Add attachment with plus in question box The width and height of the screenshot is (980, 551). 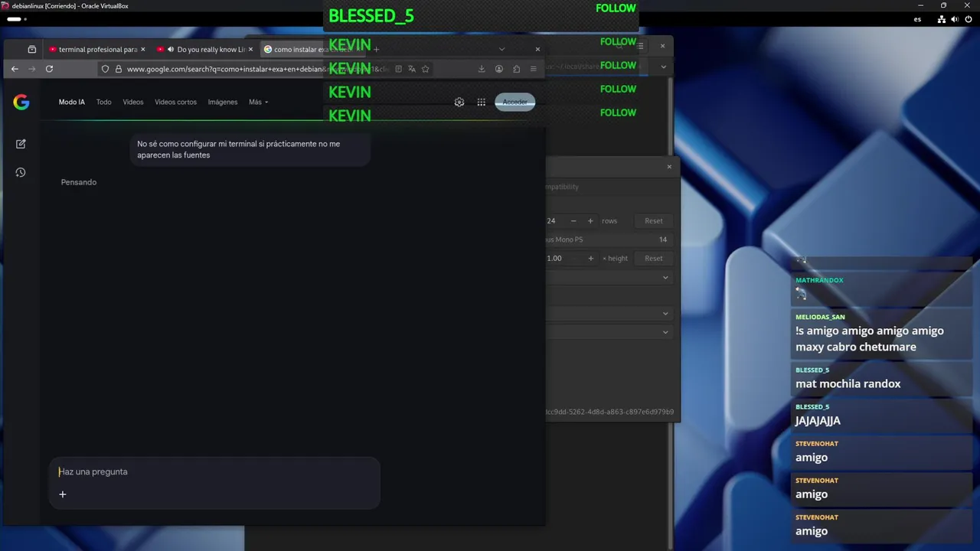tap(63, 494)
